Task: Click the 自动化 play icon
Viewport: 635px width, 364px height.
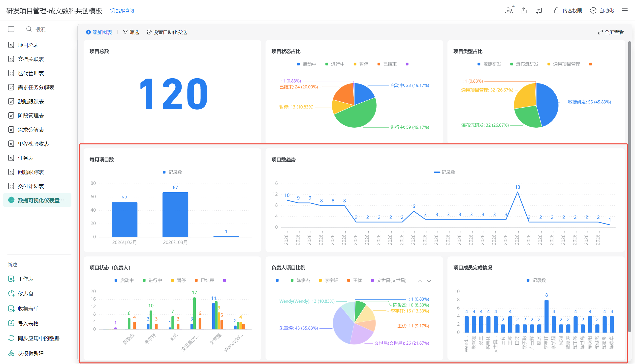Action: [x=593, y=10]
